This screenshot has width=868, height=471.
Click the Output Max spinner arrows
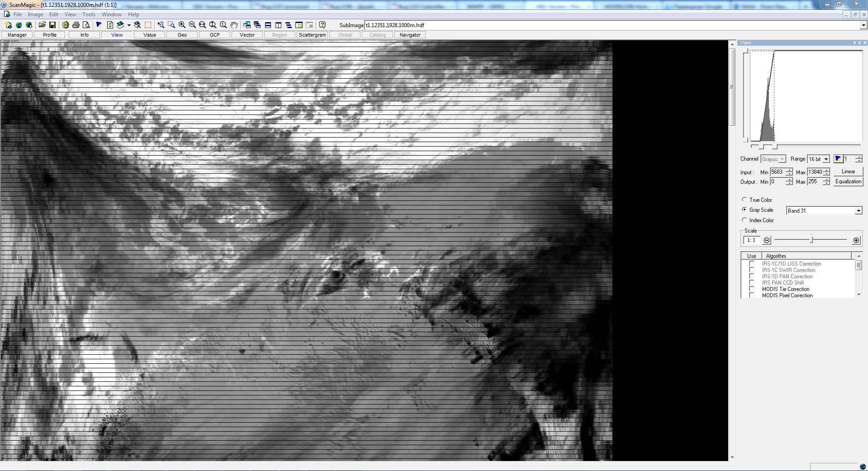pyautogui.click(x=826, y=181)
